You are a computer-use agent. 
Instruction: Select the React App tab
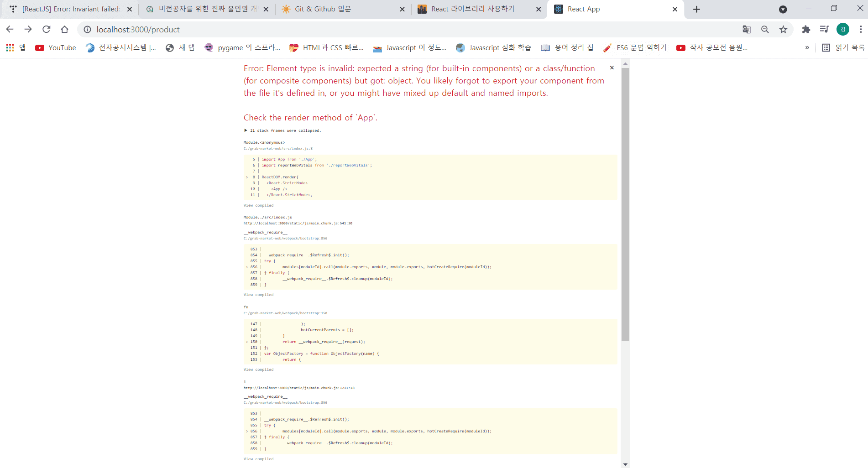pyautogui.click(x=615, y=9)
